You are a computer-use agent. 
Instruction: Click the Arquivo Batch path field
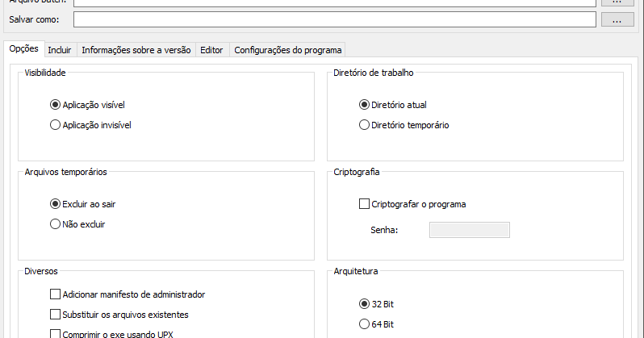point(335,3)
